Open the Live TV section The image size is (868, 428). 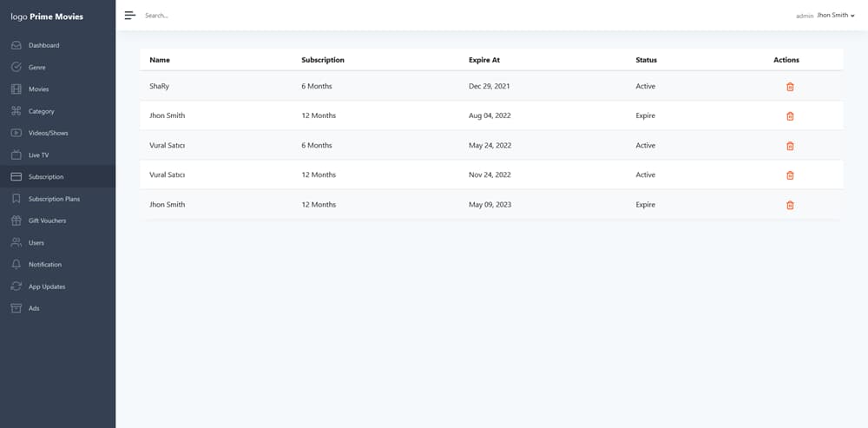click(x=57, y=155)
